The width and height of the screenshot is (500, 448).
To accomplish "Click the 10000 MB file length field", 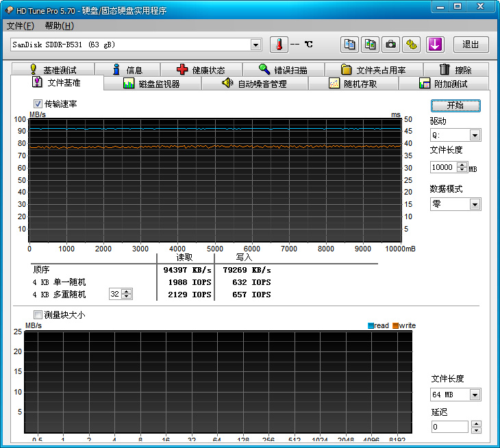I will pyautogui.click(x=444, y=167).
